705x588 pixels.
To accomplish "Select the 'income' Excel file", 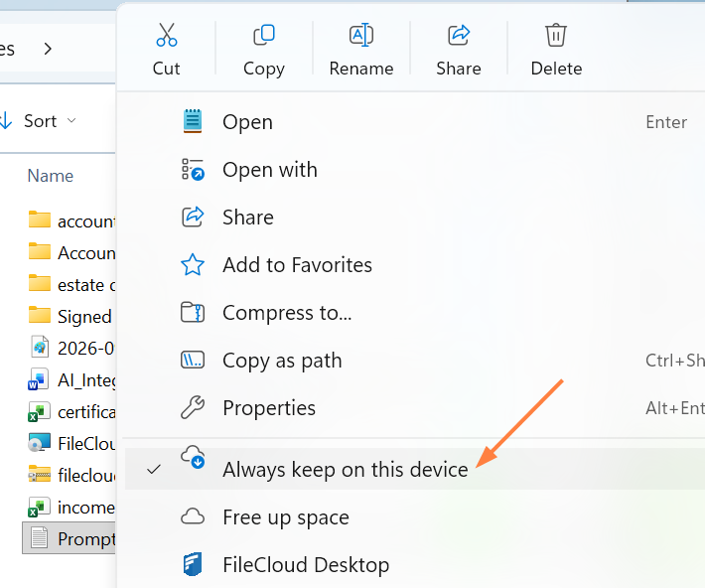I will click(71, 507).
